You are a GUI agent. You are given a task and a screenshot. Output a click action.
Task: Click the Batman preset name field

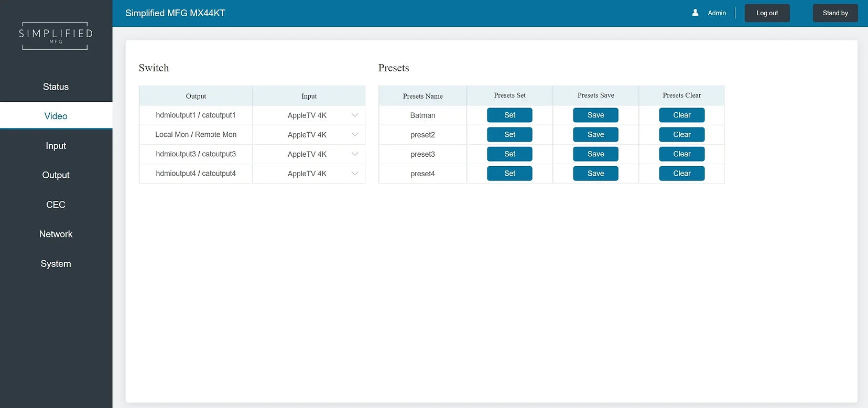(x=422, y=115)
